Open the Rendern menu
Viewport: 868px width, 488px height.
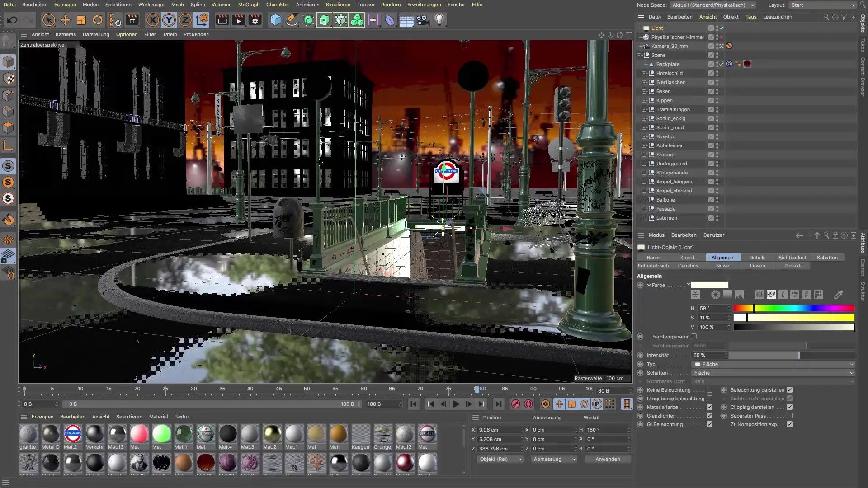[391, 5]
